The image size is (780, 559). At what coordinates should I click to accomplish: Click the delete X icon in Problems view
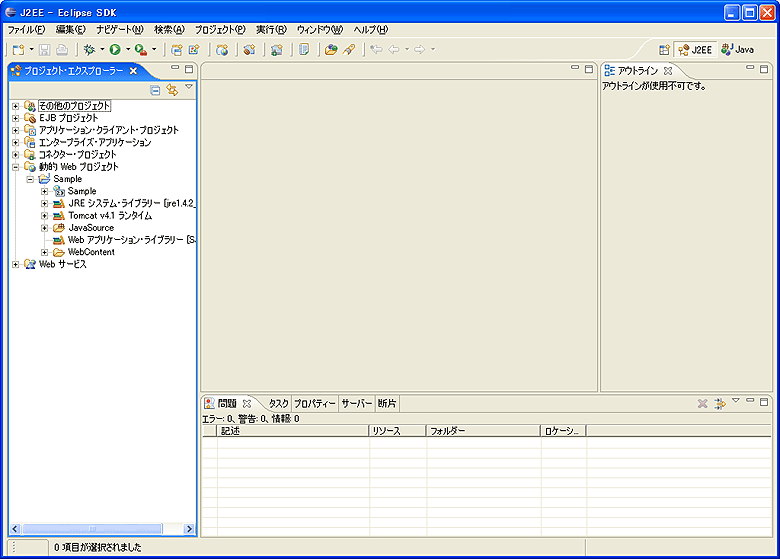pos(702,403)
